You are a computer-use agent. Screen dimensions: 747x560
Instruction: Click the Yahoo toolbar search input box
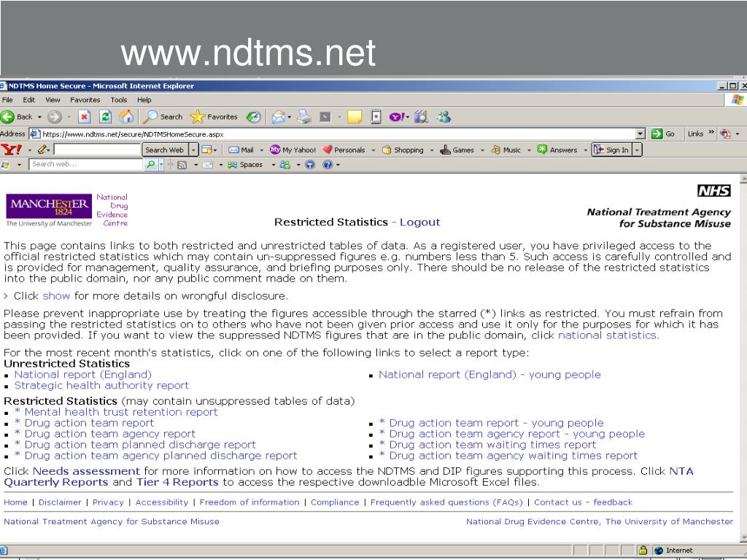pyautogui.click(x=97, y=150)
